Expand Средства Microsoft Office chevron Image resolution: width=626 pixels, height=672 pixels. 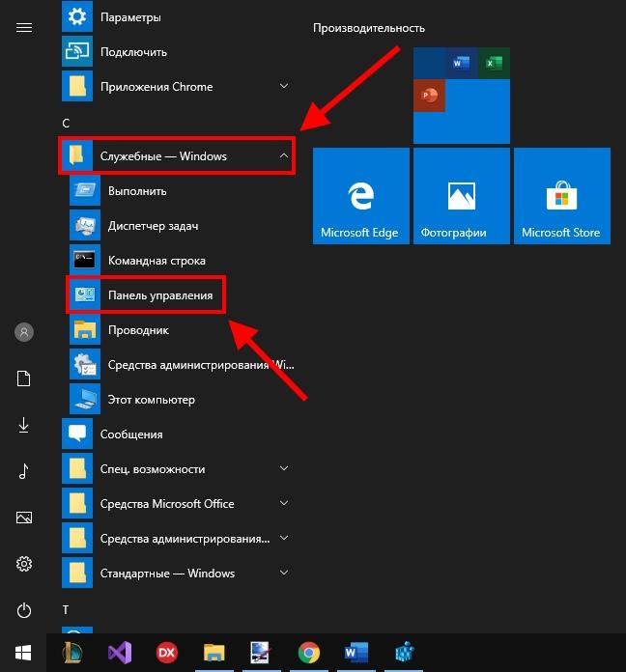pyautogui.click(x=284, y=503)
